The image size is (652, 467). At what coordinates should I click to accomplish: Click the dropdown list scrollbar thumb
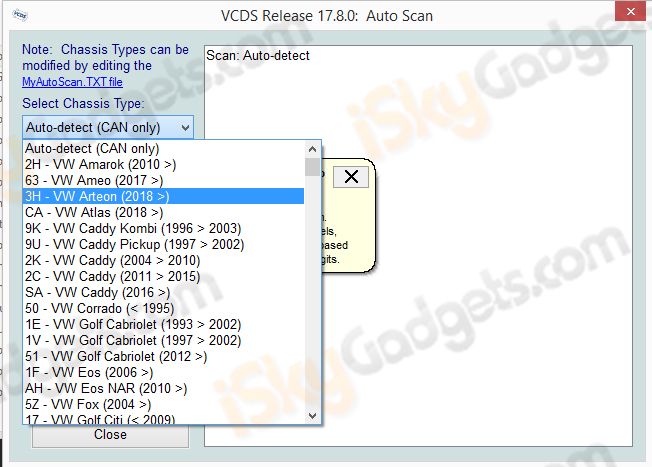click(312, 167)
